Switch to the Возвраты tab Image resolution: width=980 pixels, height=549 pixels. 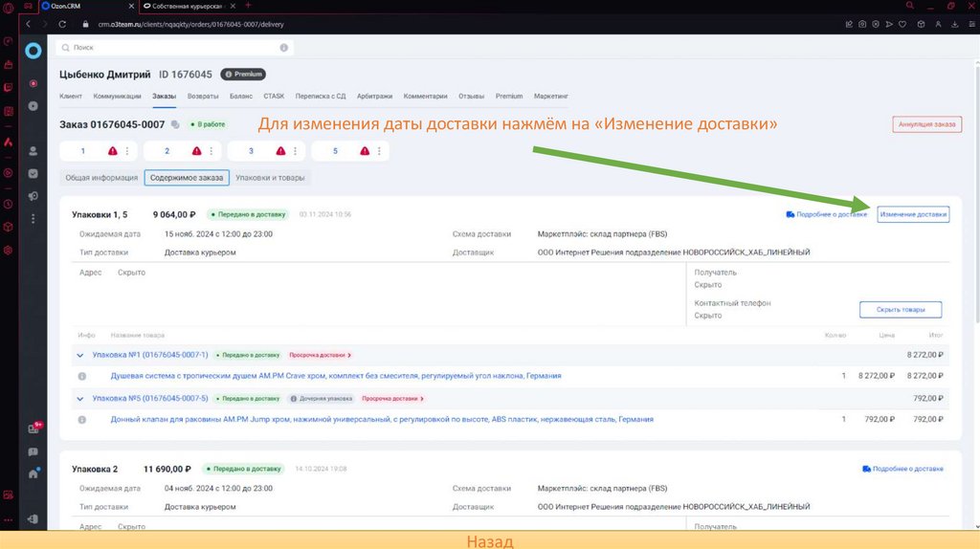tap(203, 97)
